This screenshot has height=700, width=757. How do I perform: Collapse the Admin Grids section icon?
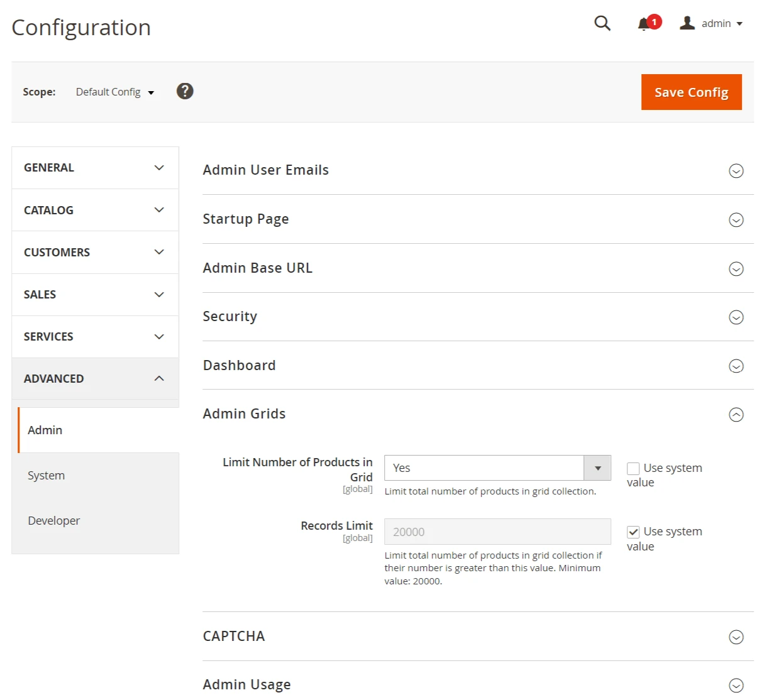(736, 415)
